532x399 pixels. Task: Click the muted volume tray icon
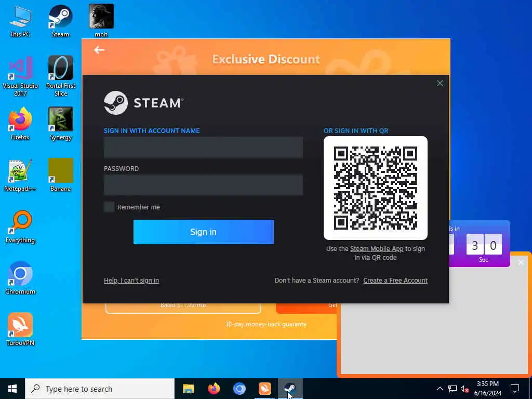click(465, 389)
